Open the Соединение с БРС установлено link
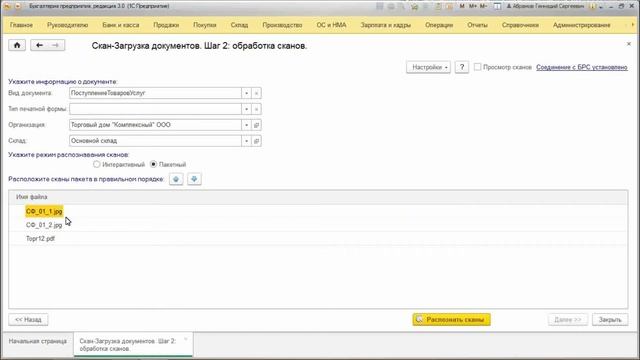The height and width of the screenshot is (360, 640). pyautogui.click(x=582, y=67)
